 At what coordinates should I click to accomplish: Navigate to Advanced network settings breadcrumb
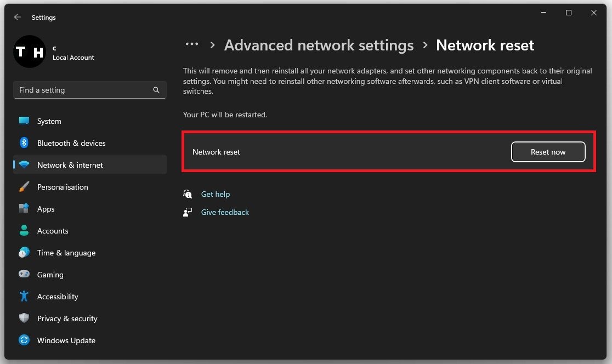click(319, 45)
